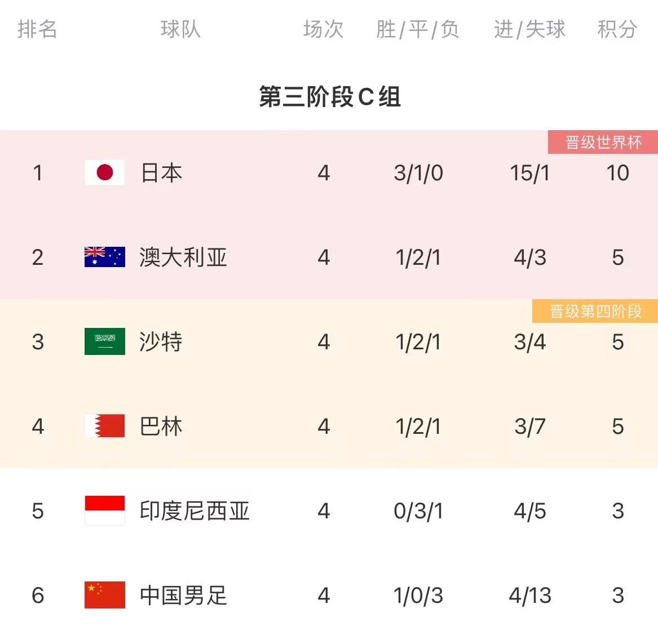Open the 澳大利亚 team name
This screenshot has height=644, width=658.
(183, 257)
